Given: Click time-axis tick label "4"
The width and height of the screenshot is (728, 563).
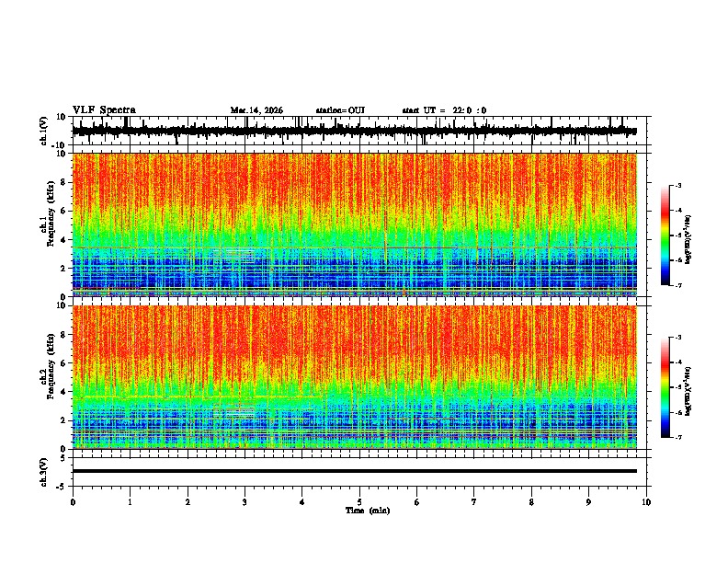Looking at the screenshot, I should coord(302,502).
